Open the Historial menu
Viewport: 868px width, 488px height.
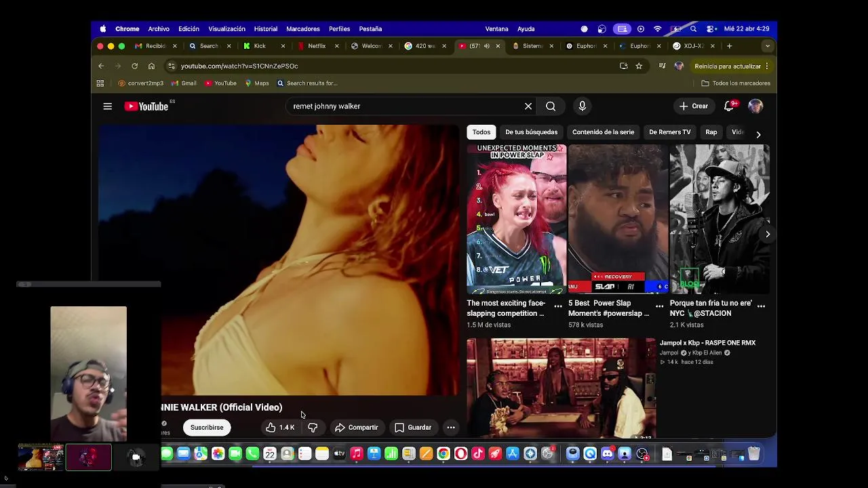pos(265,29)
